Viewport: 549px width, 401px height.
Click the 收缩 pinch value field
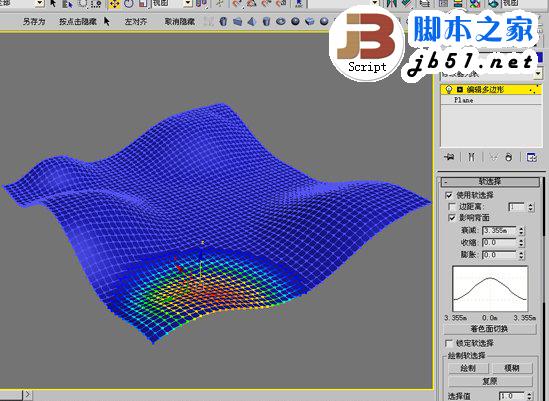pyautogui.click(x=499, y=243)
